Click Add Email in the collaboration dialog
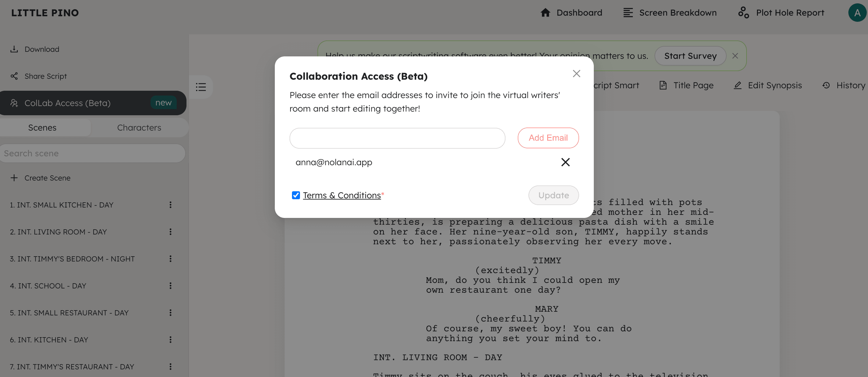The height and width of the screenshot is (377, 868). (548, 138)
